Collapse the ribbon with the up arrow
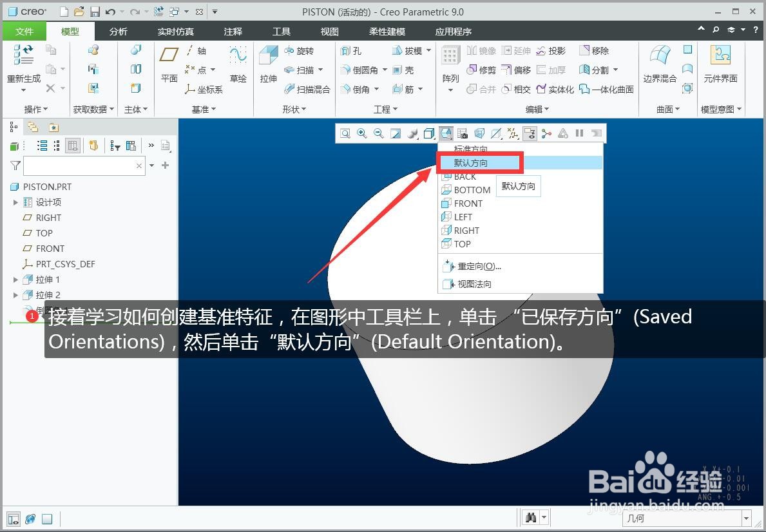766x532 pixels. click(x=701, y=30)
